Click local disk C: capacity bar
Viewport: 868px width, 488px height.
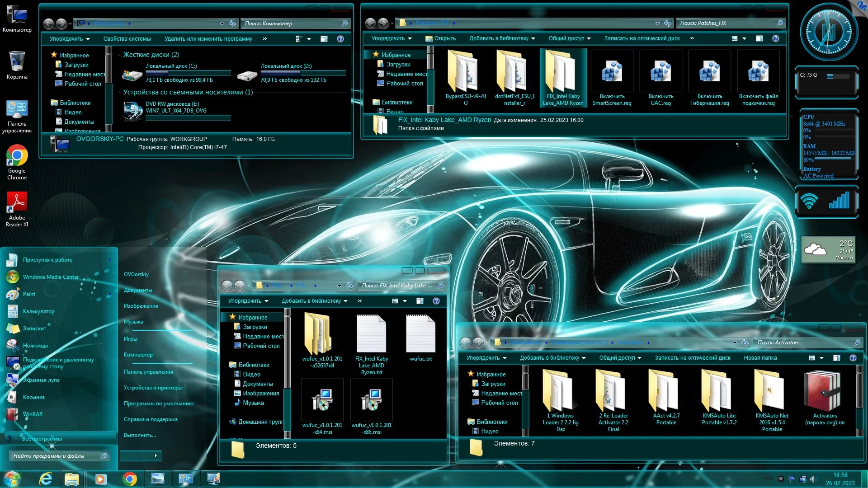[188, 72]
